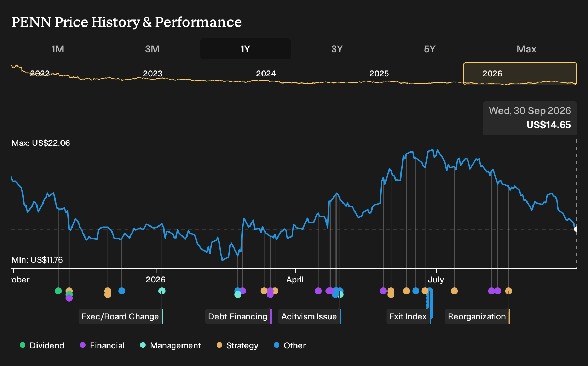Open the Acitvism Issue event label

pos(310,316)
